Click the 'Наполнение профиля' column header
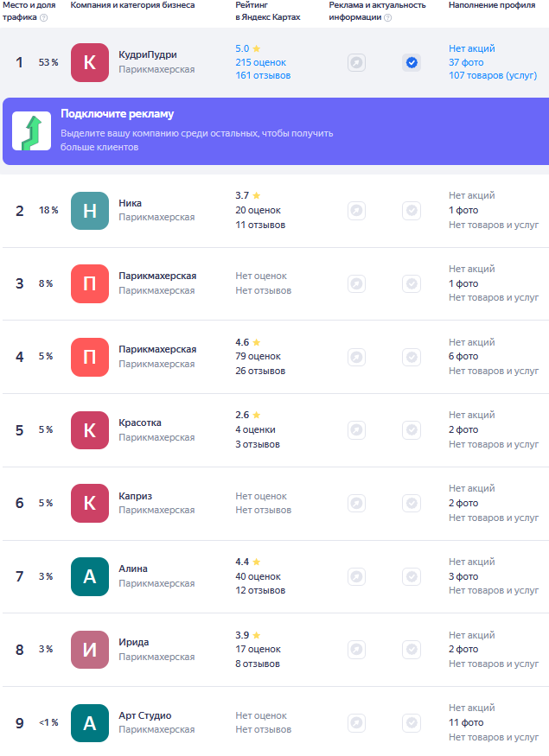Screen dimensions: 549x756 pos(493,5)
